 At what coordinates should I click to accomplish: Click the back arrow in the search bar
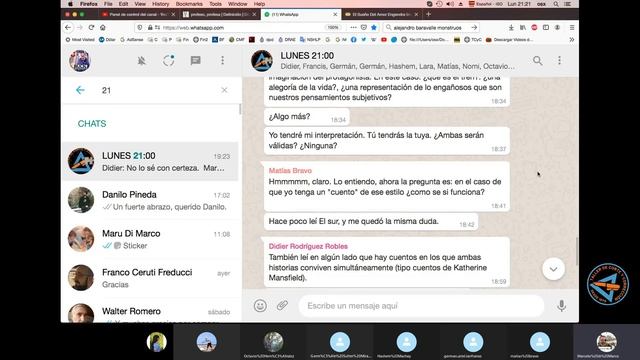80,90
